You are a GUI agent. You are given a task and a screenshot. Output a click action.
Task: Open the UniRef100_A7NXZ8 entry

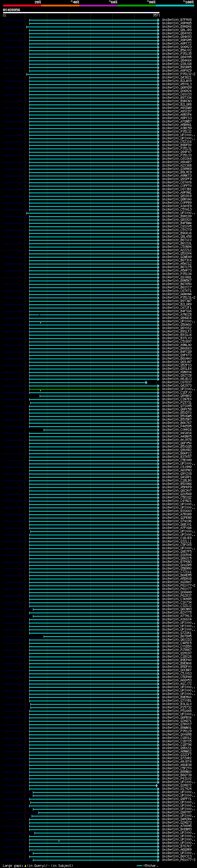coord(177,315)
